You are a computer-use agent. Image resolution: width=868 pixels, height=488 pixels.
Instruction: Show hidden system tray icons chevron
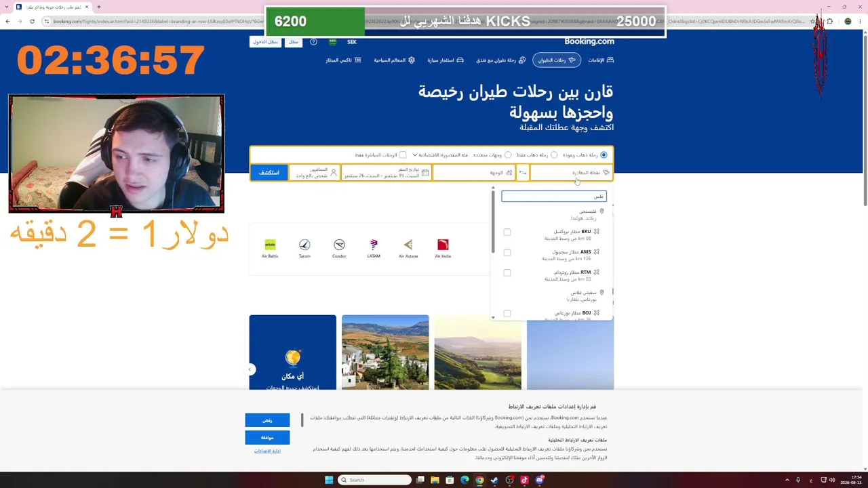click(787, 480)
